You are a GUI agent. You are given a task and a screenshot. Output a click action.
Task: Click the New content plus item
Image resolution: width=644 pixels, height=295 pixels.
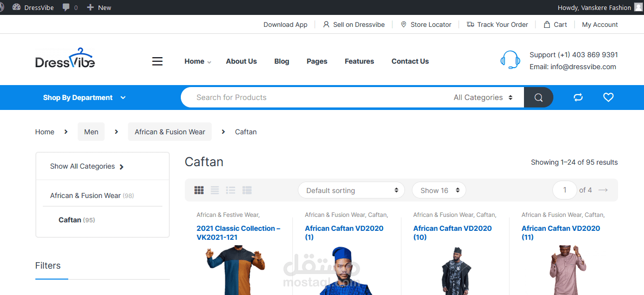pyautogui.click(x=99, y=7)
